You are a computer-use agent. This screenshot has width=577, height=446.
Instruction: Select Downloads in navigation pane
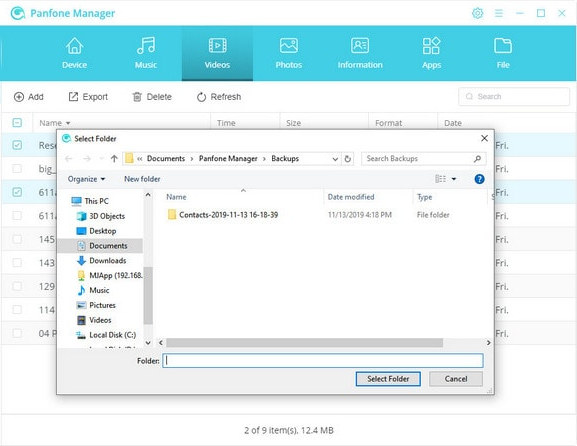tap(102, 261)
